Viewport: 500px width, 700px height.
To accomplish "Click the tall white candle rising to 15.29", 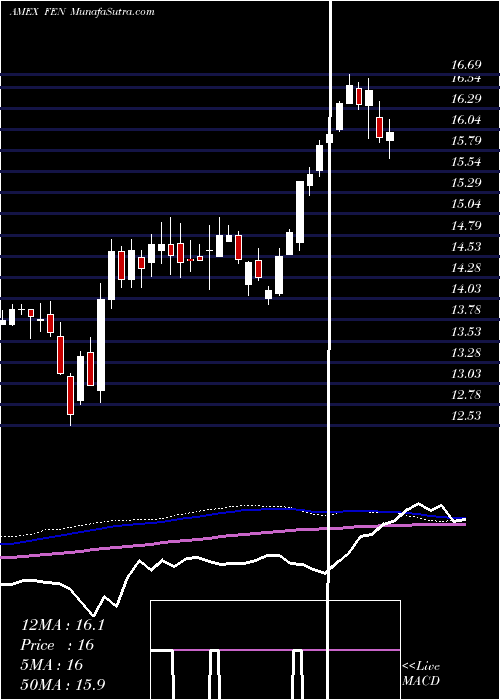I will 300,212.
